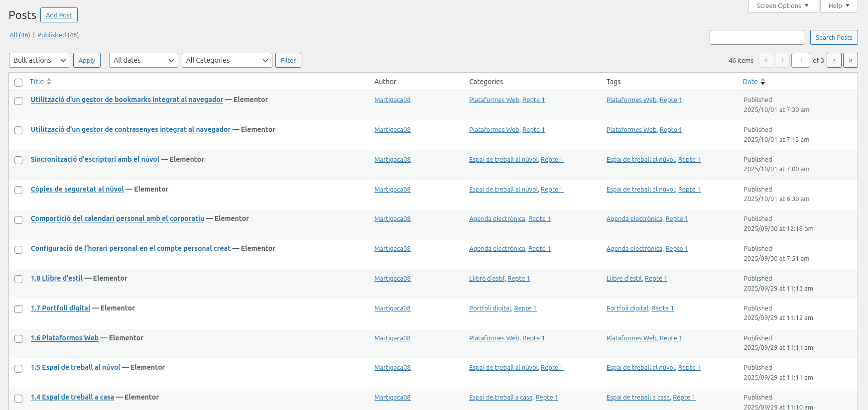Tick checkbox for 'Còpies de seguretat al núvol'
Screen dimensions: 868x410
(x=18, y=190)
